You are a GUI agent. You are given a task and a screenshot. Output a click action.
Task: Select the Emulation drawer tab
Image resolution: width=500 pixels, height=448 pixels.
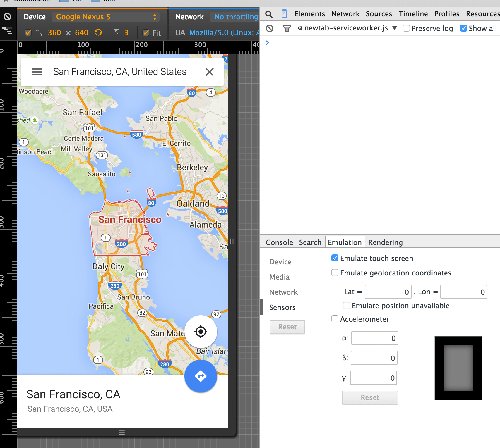[345, 242]
